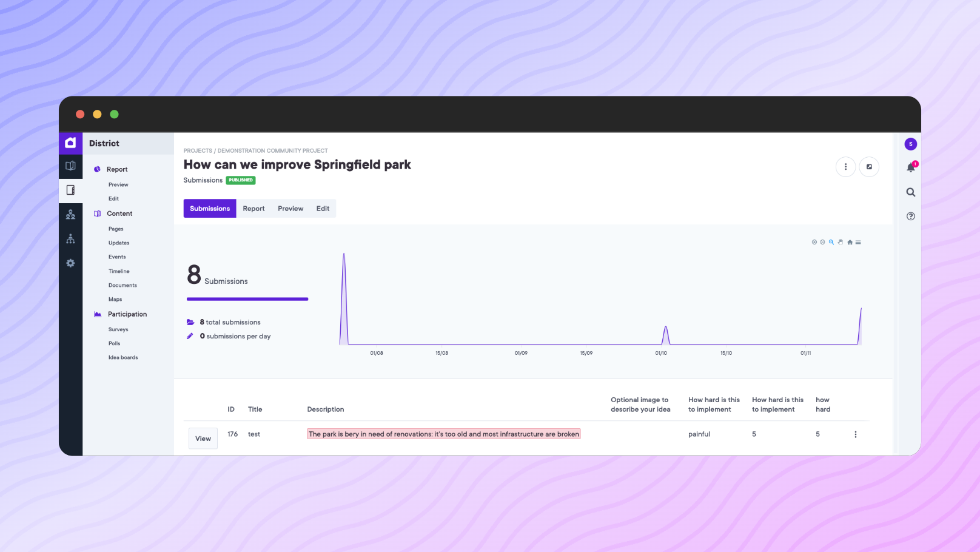
Task: Open the organization hierarchy sidebar icon
Action: click(70, 239)
